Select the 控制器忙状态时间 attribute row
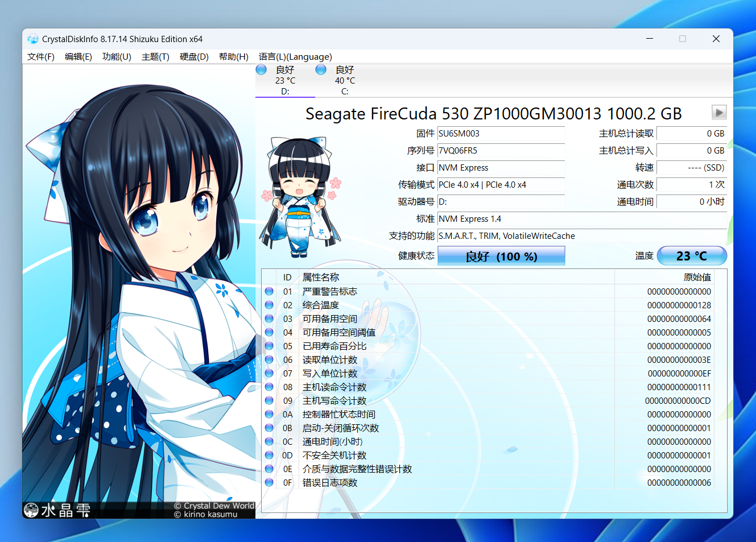The width and height of the screenshot is (756, 542). [x=488, y=414]
